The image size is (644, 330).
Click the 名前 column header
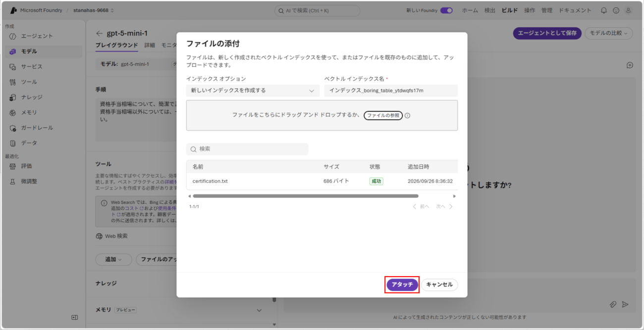pos(198,167)
